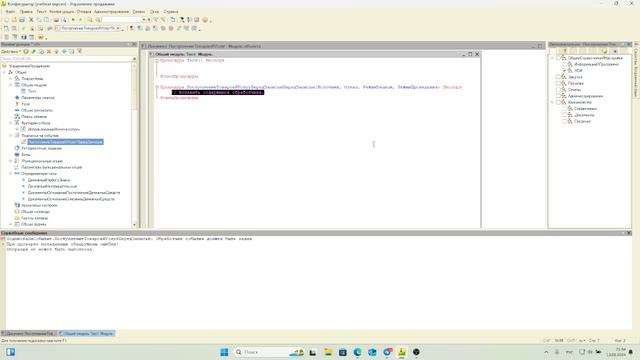This screenshot has width=640, height=360.
Task: Collapse the Критерии отбора tree node
Action: [11, 123]
